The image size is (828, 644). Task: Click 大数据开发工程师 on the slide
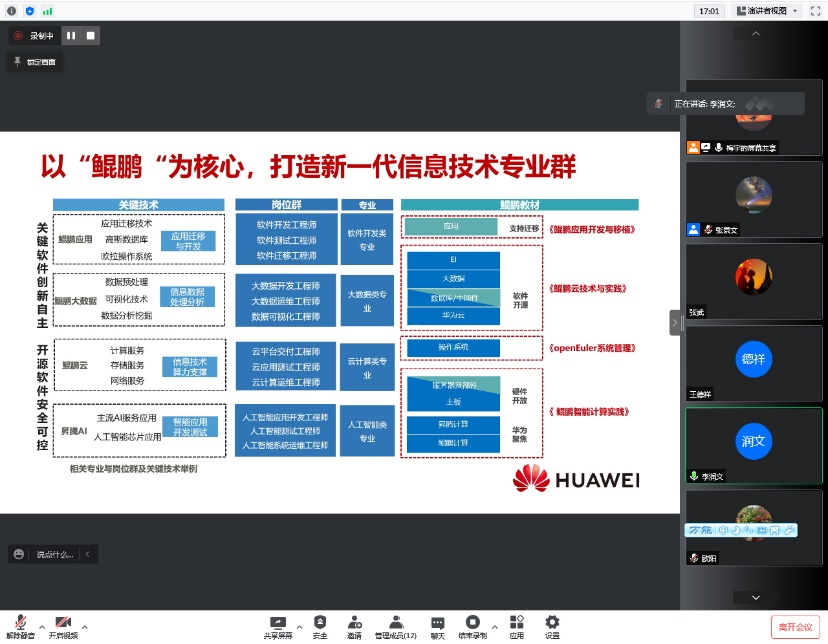pyautogui.click(x=286, y=286)
